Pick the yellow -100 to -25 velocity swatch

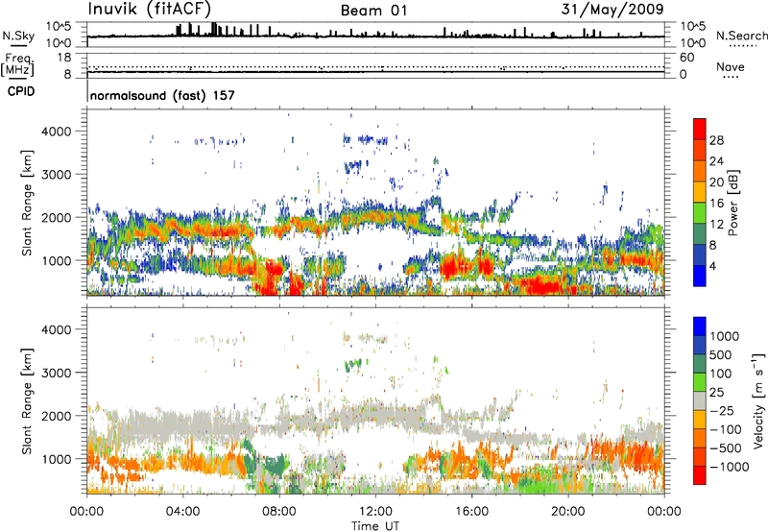pyautogui.click(x=700, y=420)
